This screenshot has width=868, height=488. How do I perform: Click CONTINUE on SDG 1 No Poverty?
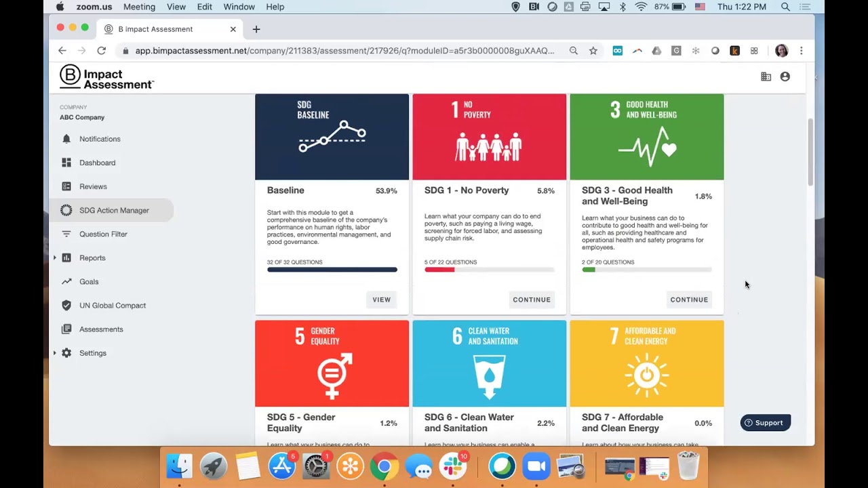point(532,300)
